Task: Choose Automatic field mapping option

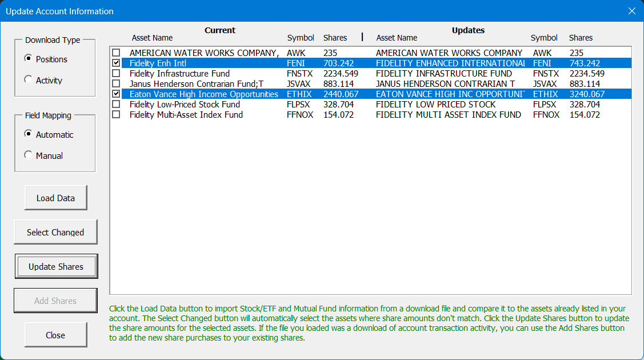Action: 28,134
